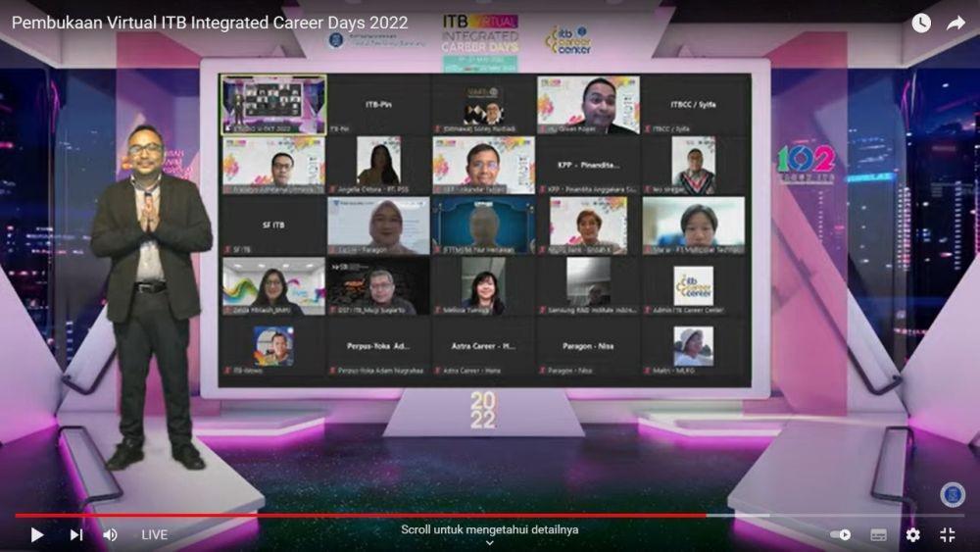Click the 'Paragon - Nisa' tile
This screenshot has width=980, height=552.
[587, 346]
